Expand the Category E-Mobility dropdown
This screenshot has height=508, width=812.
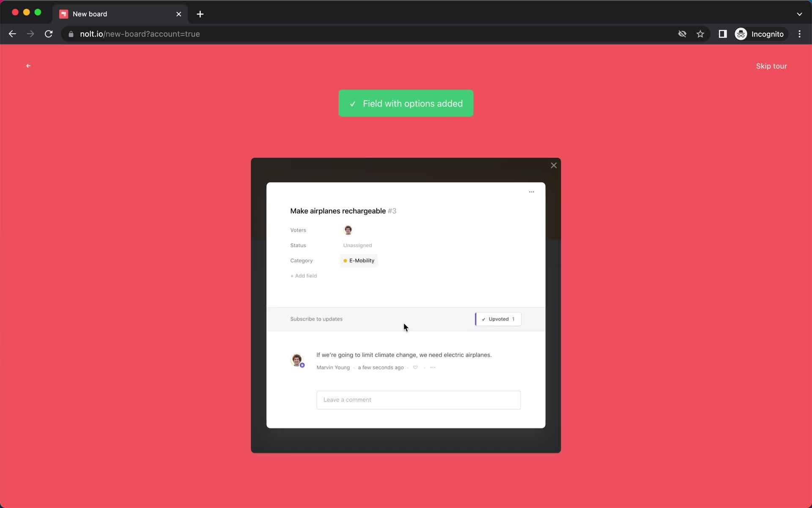click(359, 260)
